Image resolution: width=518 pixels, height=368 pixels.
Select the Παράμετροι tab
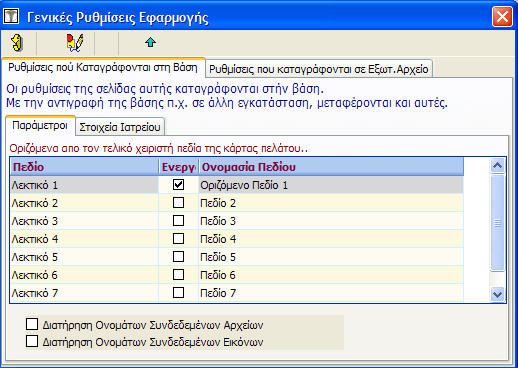pos(40,126)
